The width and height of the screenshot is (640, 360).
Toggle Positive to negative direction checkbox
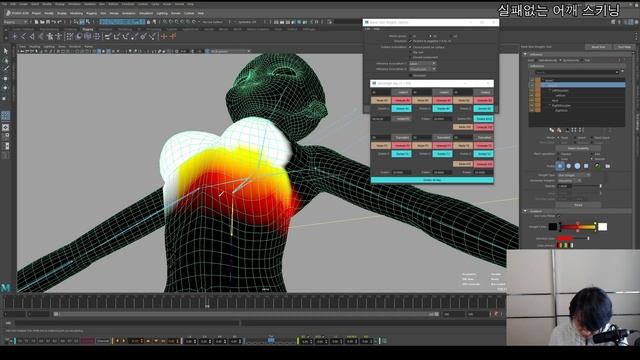click(x=411, y=41)
